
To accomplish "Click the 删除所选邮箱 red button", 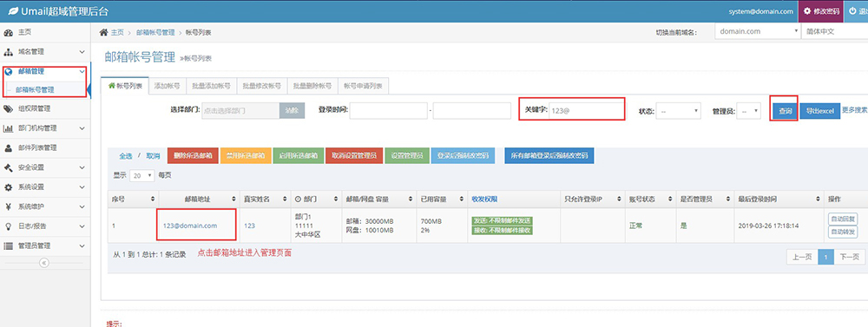I will [x=192, y=156].
